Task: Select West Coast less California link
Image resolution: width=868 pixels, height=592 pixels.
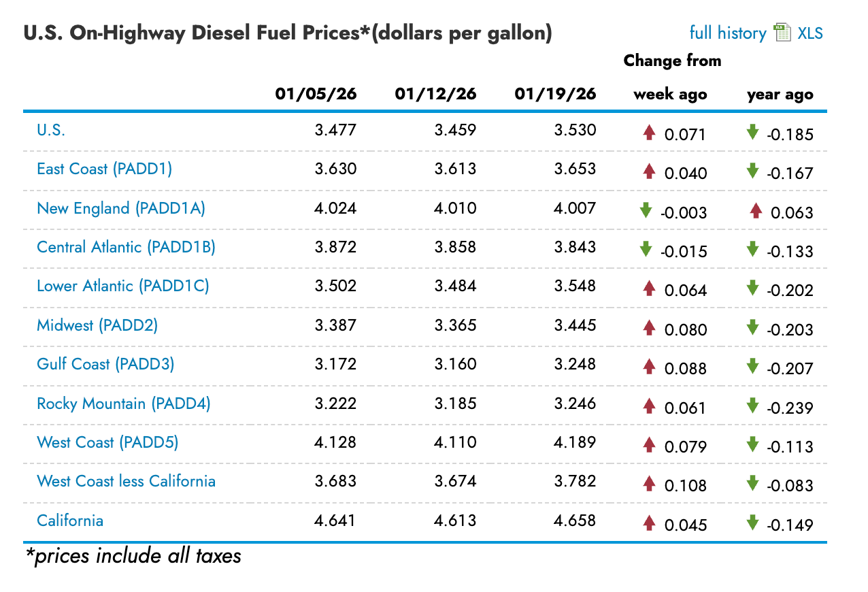Action: click(126, 481)
